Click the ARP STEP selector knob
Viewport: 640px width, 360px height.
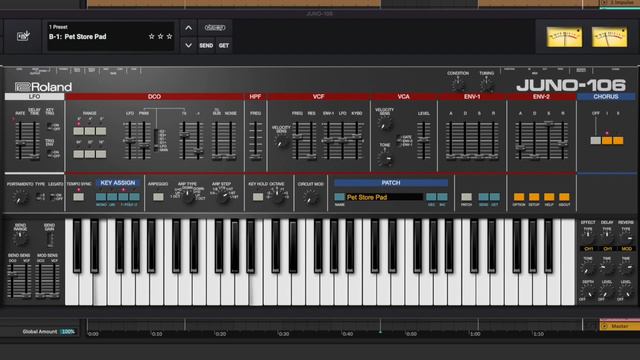tap(223, 198)
